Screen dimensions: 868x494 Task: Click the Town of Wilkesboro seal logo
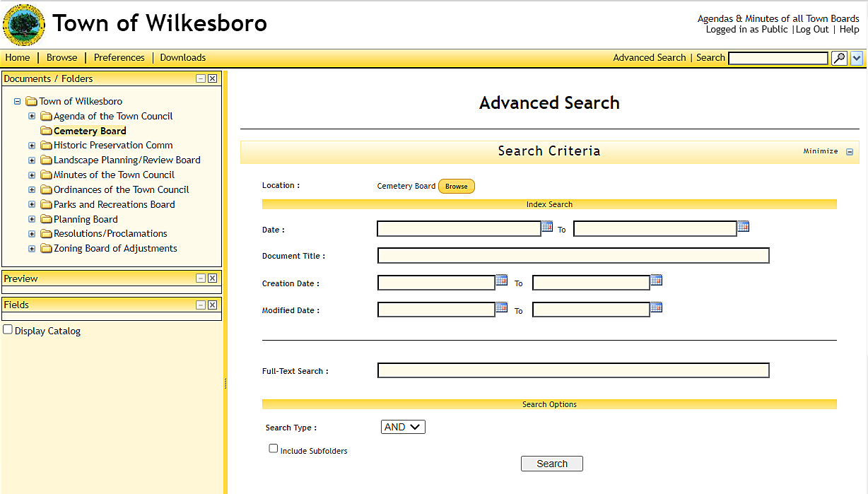click(23, 25)
